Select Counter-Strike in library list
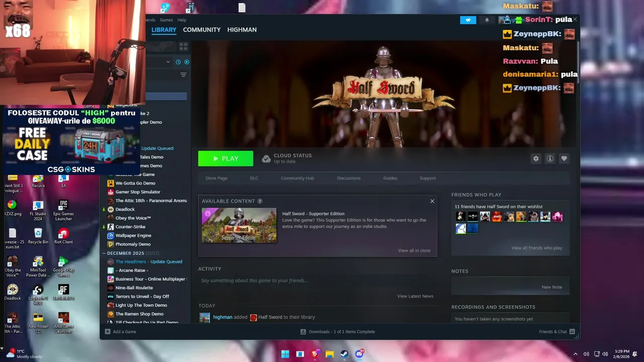This screenshot has height=362, width=644. (x=130, y=227)
